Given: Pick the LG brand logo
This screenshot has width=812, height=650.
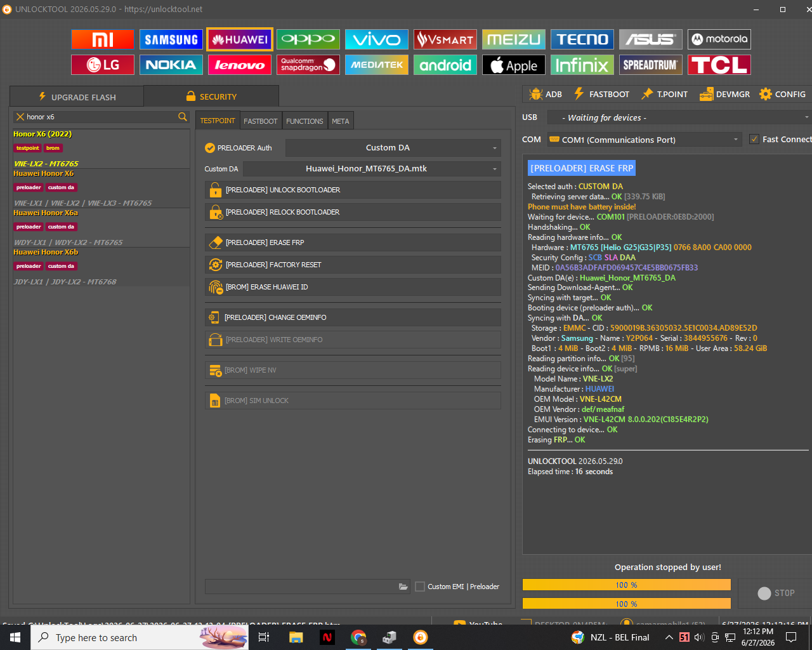Looking at the screenshot, I should point(103,65).
